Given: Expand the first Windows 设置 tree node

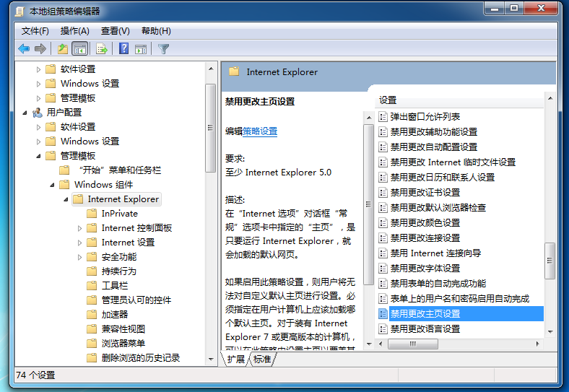Looking at the screenshot, I should [38, 84].
